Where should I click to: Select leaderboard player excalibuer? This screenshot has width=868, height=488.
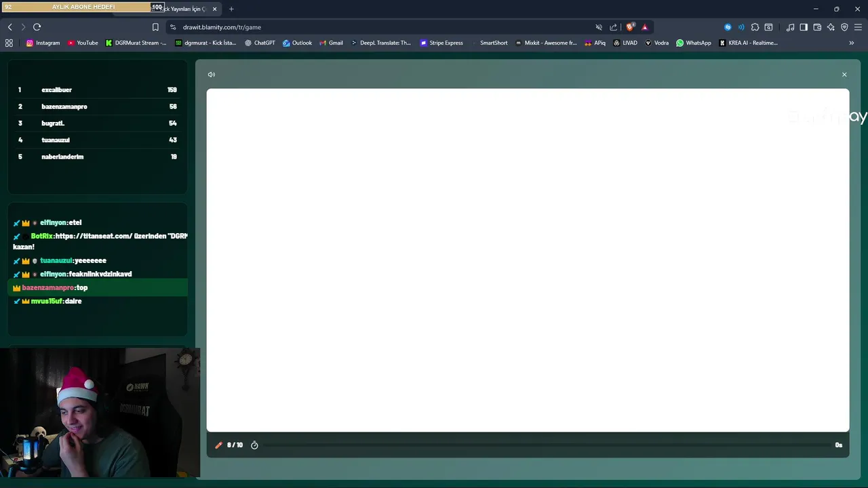coord(98,89)
